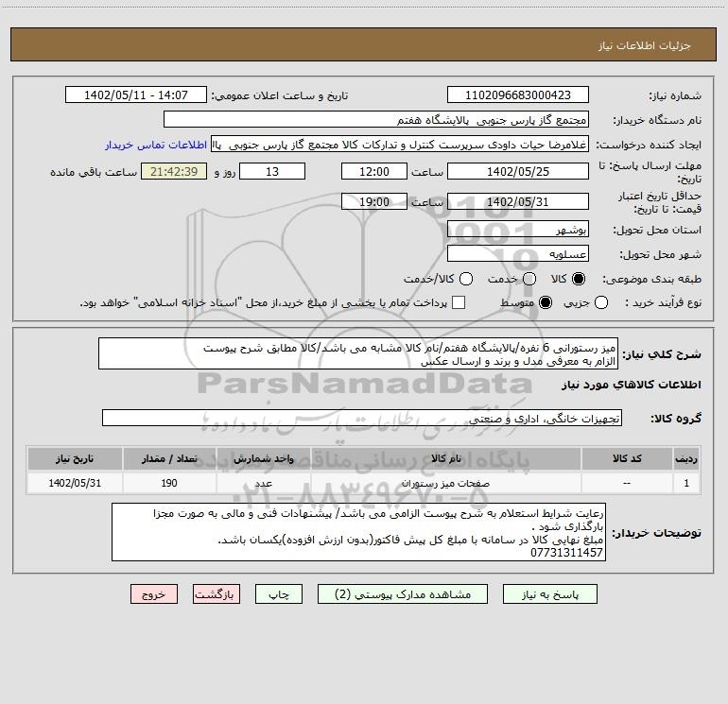Click the unit cell عدد
Viewport: 728px width, 704px height.
click(x=263, y=483)
